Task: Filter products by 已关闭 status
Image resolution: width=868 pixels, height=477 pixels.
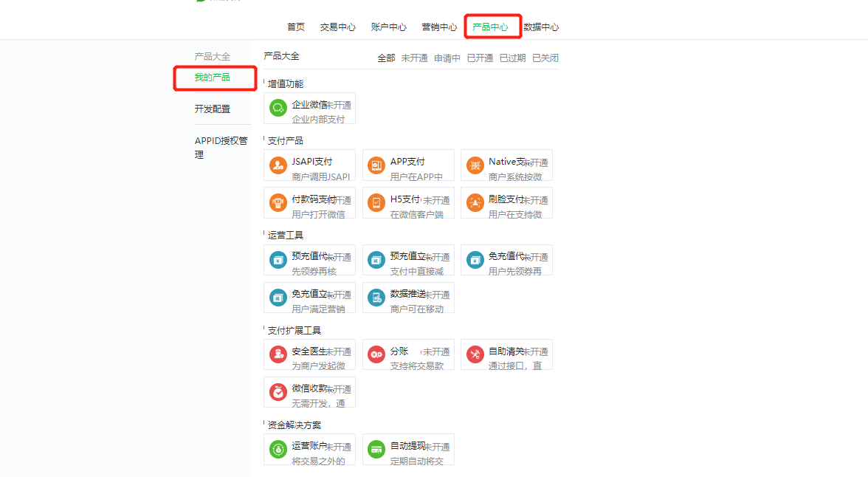Action: click(x=545, y=58)
